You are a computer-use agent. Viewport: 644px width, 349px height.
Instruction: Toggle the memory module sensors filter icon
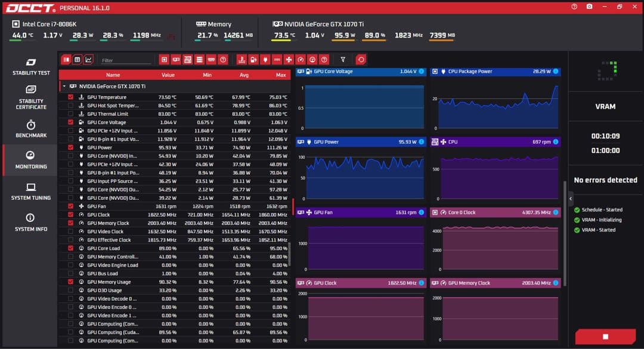click(x=211, y=60)
